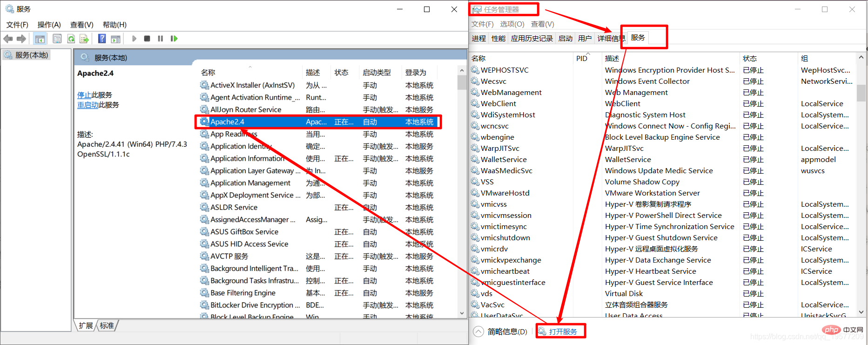The image size is (868, 345).
Task: Click the 停止 link to stop Apache2.4
Action: coord(84,95)
